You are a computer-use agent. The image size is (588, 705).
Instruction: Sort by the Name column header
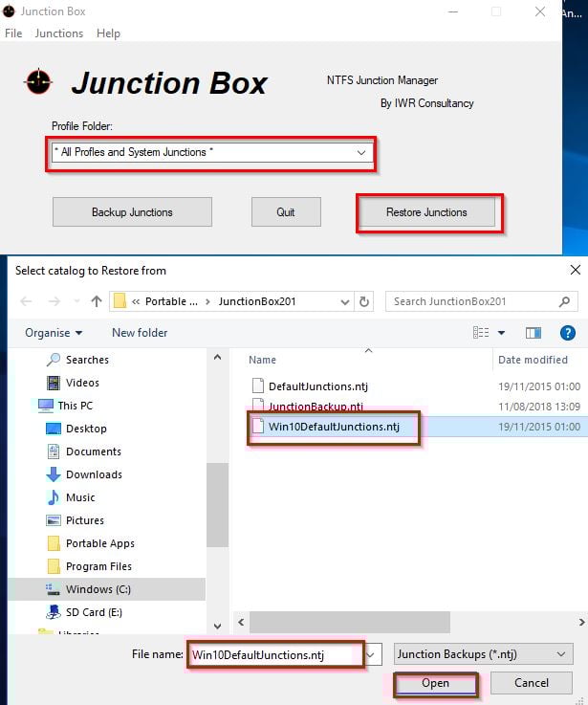tap(262, 360)
